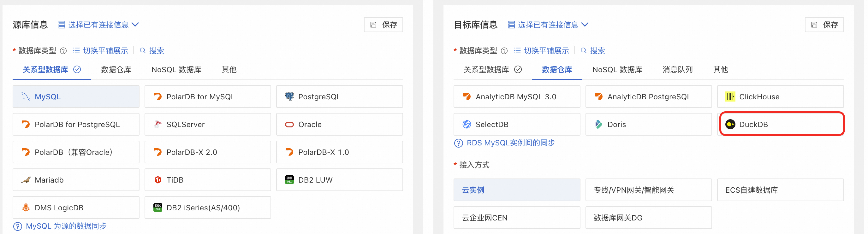
Task: Click the DMS LogicDB icon
Action: click(x=26, y=208)
